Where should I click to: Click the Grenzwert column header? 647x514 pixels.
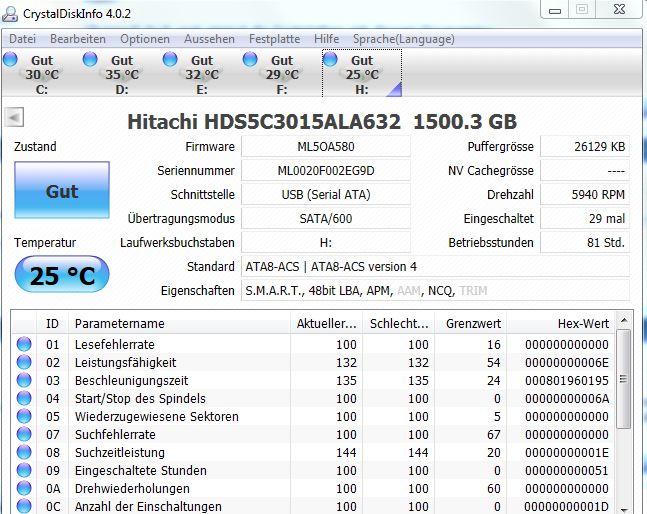(x=471, y=323)
